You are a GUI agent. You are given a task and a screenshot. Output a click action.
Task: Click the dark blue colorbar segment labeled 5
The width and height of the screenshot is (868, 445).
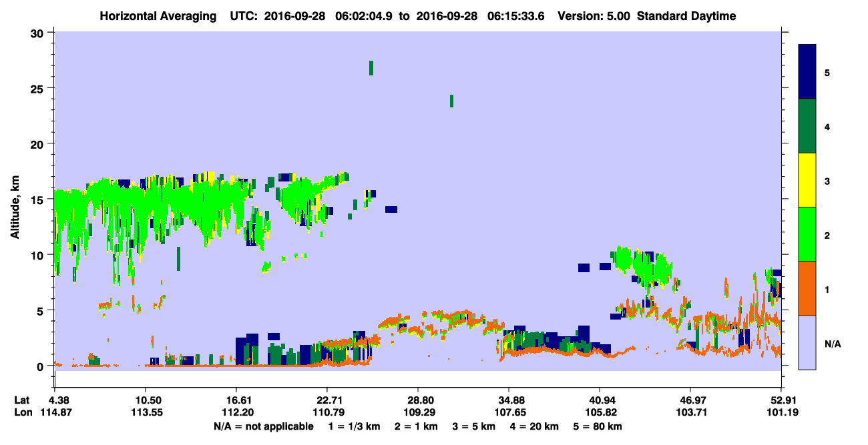tap(807, 72)
